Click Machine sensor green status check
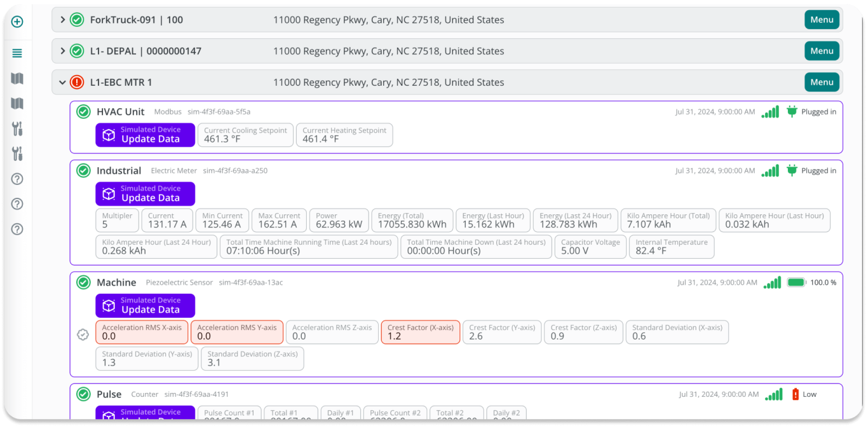 (83, 282)
